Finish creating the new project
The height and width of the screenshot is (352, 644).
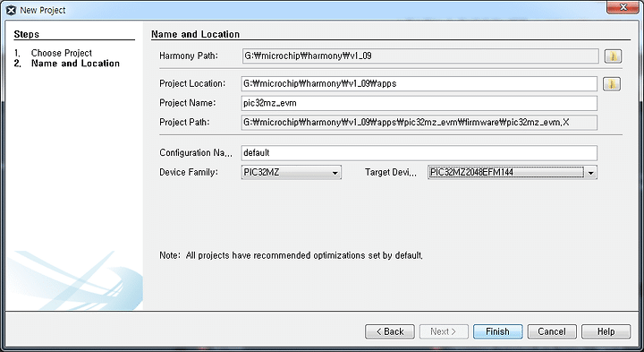click(x=498, y=331)
